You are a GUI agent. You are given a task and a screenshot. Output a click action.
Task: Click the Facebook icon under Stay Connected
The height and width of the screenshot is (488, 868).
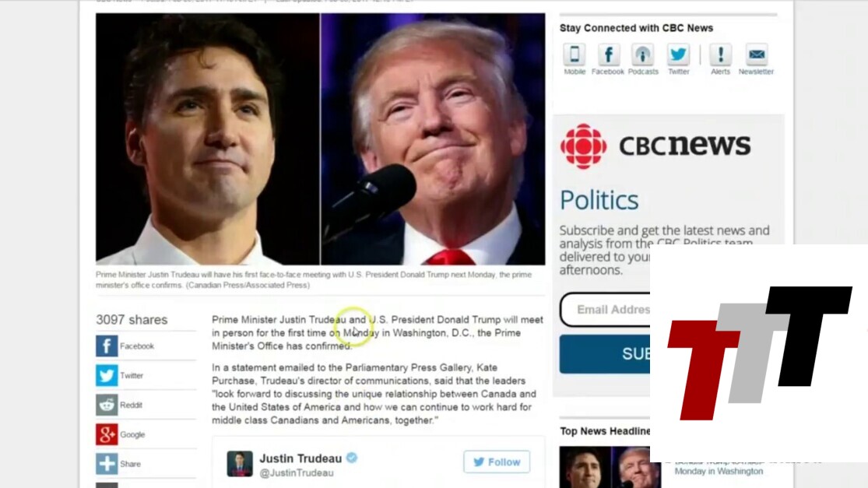(608, 54)
